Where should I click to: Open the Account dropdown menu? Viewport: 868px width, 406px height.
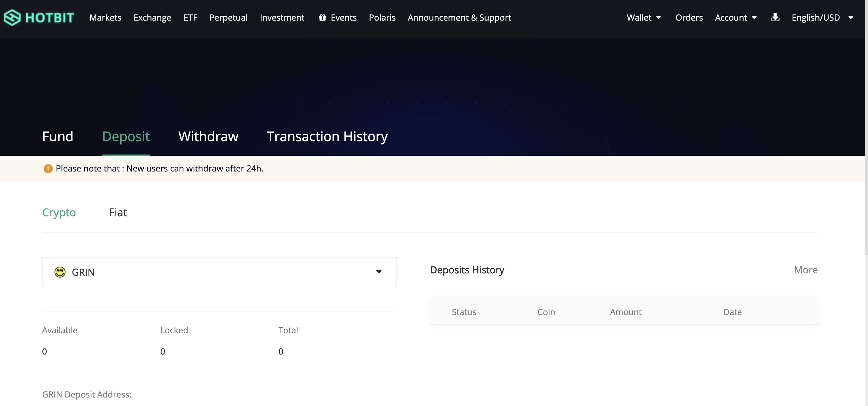(x=736, y=18)
